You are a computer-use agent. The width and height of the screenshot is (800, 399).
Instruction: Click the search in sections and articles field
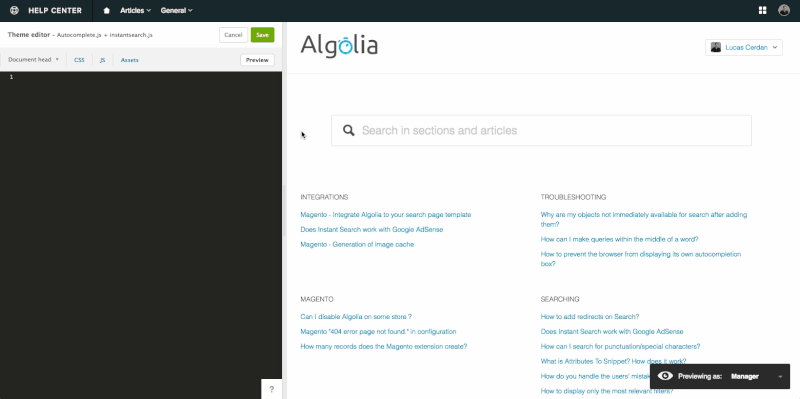541,131
